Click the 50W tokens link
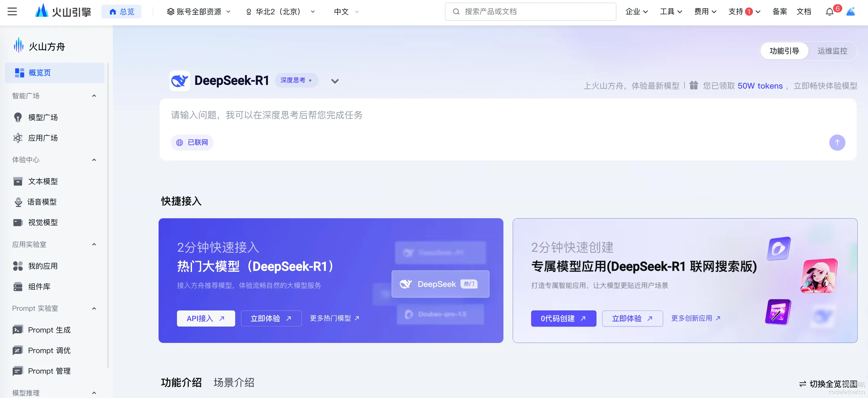Screen dimensions: 868x398 [760, 85]
